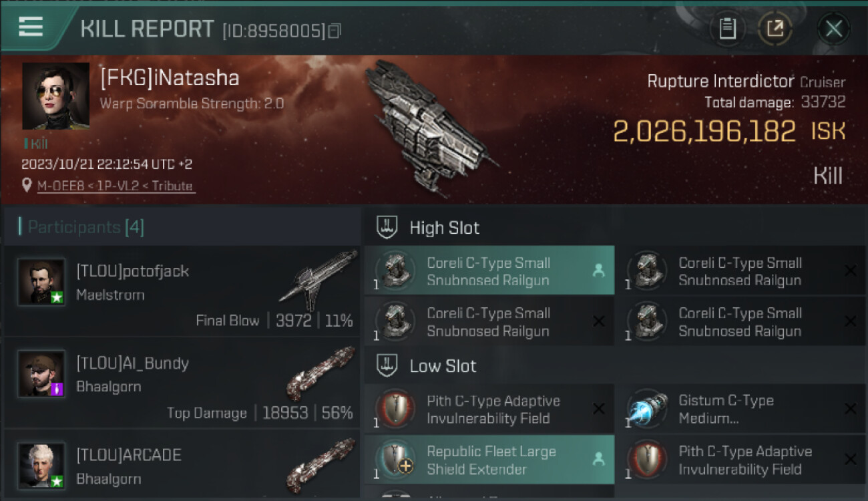Close the kill report window

[833, 29]
